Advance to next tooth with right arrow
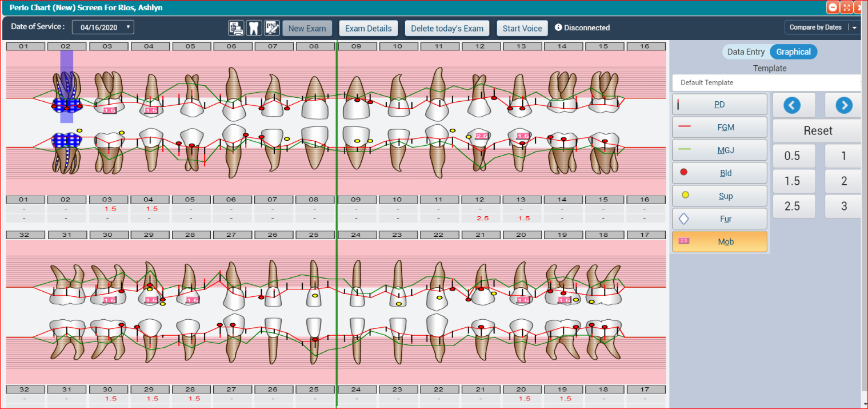The height and width of the screenshot is (409, 868). pos(843,105)
